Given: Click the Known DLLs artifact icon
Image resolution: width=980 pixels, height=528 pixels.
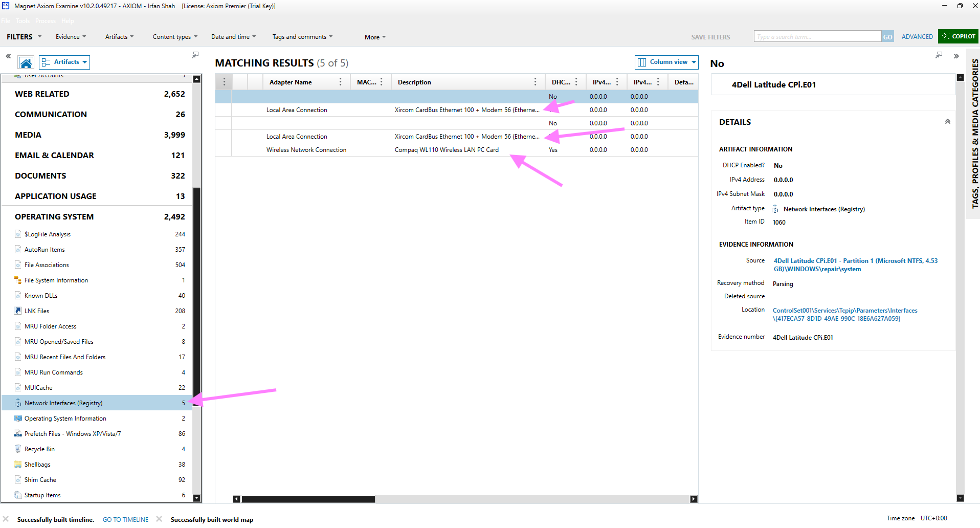Looking at the screenshot, I should (18, 296).
